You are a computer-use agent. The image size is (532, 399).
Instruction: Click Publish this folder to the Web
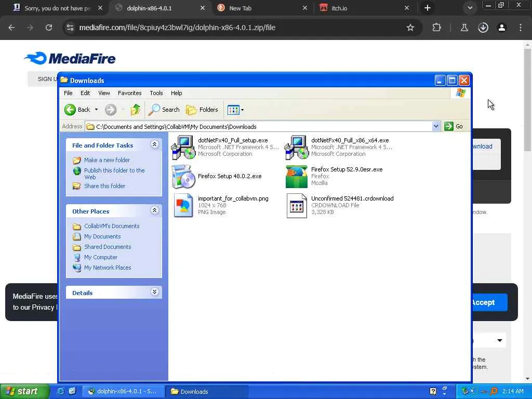pos(114,174)
